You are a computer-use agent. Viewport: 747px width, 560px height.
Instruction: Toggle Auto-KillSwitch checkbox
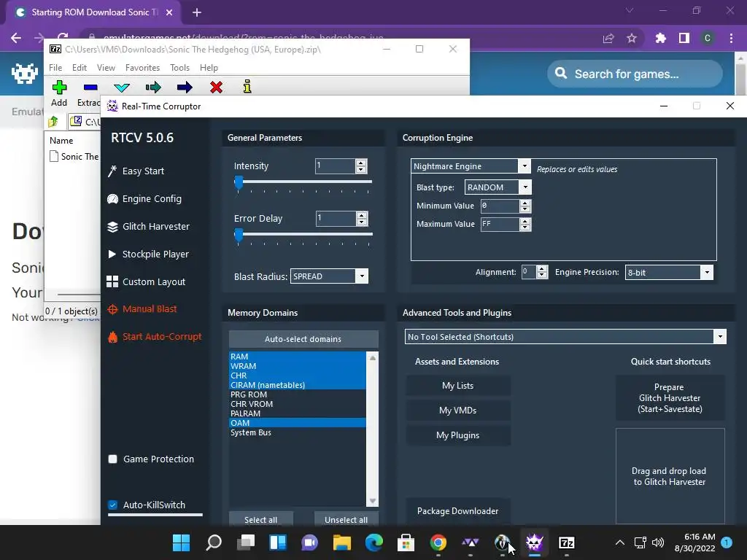pos(113,505)
